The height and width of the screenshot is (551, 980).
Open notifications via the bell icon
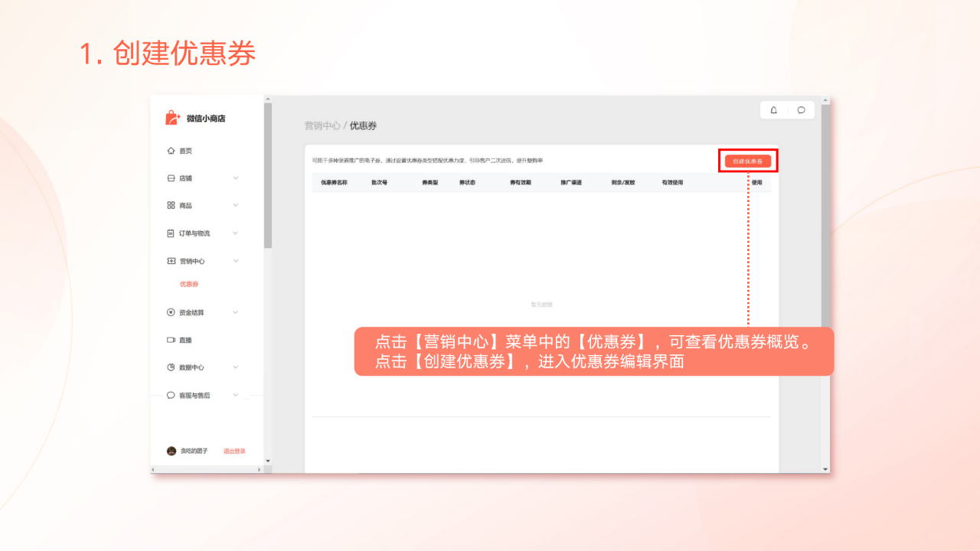(773, 110)
